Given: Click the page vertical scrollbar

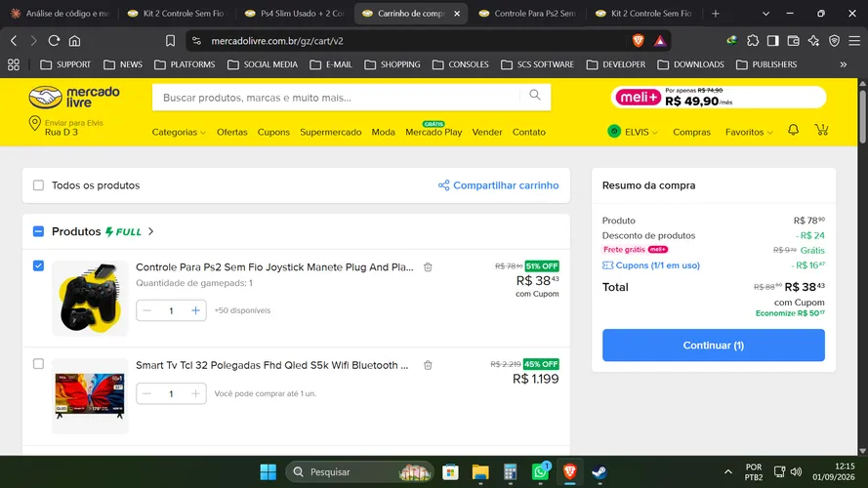Looking at the screenshot, I should (862, 116).
